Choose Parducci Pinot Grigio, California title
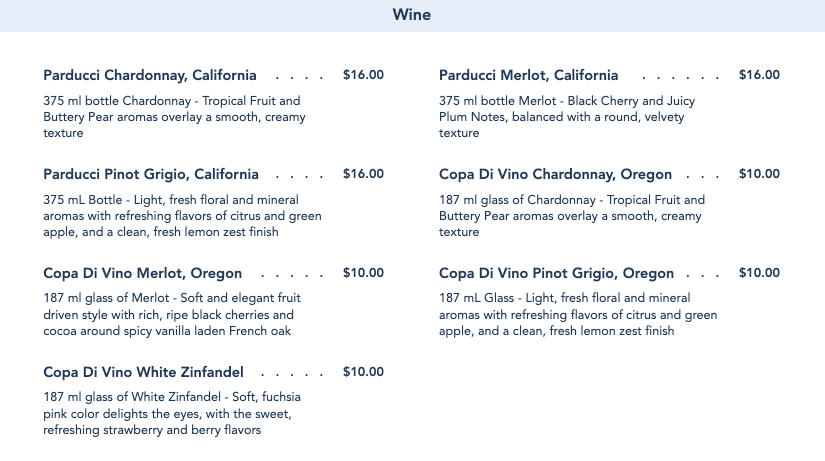Screen dimensions: 825x461 pyautogui.click(x=151, y=174)
